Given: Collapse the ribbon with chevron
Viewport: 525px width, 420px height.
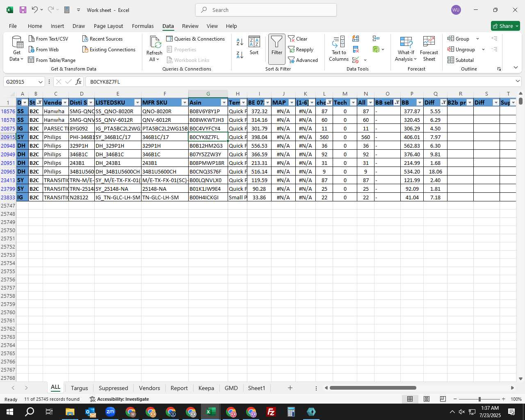Looking at the screenshot, I should point(516,67).
